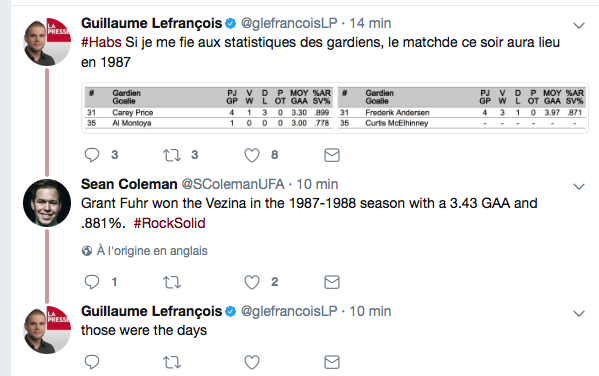Message Sean Coleman's tweet with envelope icon

[x=332, y=282]
